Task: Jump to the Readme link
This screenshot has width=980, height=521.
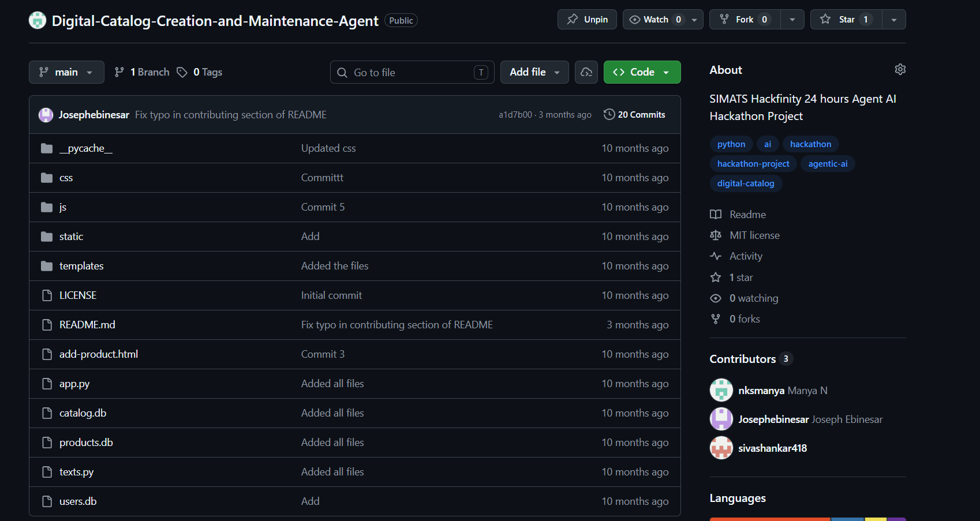Action: (x=738, y=215)
